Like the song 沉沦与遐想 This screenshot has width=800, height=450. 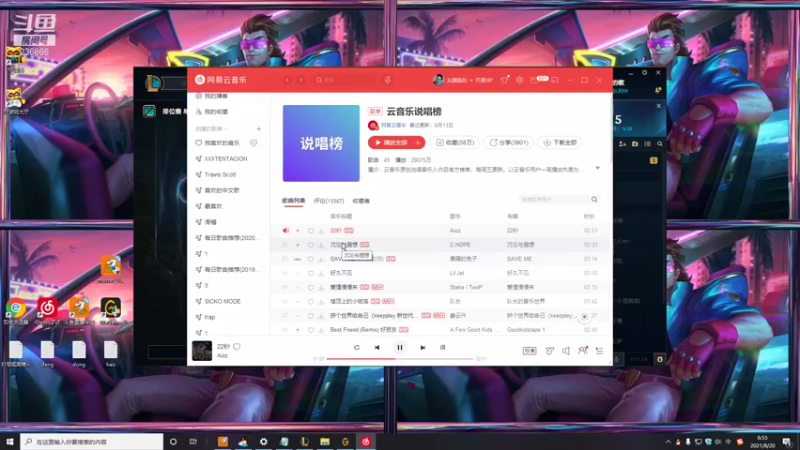coord(311,245)
